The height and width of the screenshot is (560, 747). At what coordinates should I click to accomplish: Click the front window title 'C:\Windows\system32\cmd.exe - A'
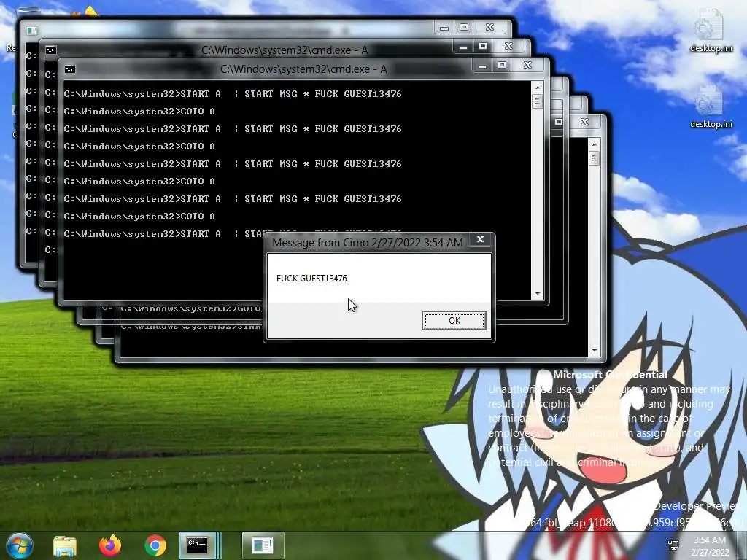click(303, 69)
